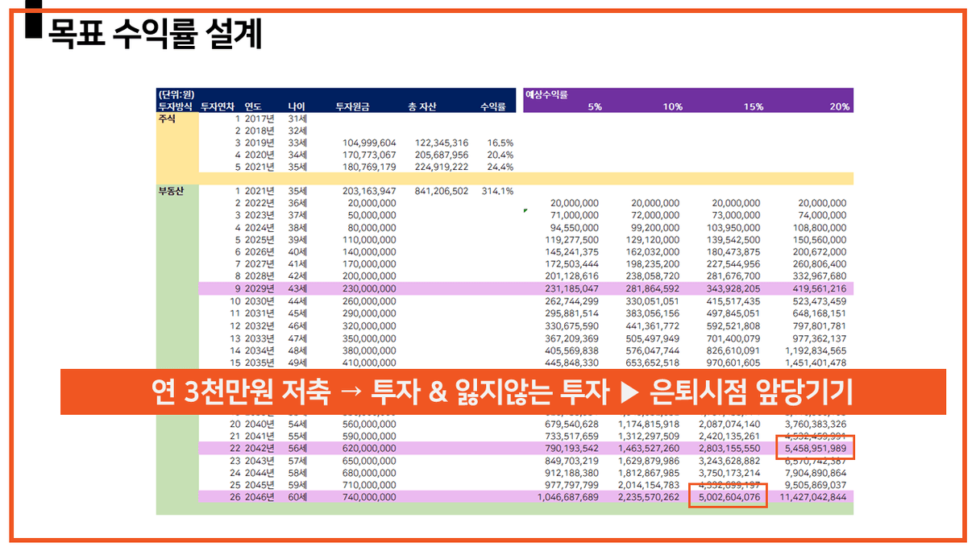Image resolution: width=980 pixels, height=551 pixels.
Task: Select the 15% column header
Action: click(x=754, y=106)
